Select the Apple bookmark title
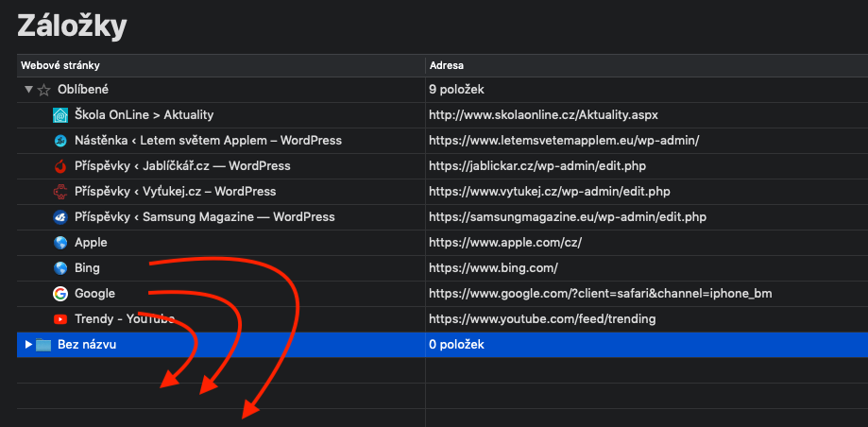This screenshot has width=868, height=427. [x=91, y=243]
